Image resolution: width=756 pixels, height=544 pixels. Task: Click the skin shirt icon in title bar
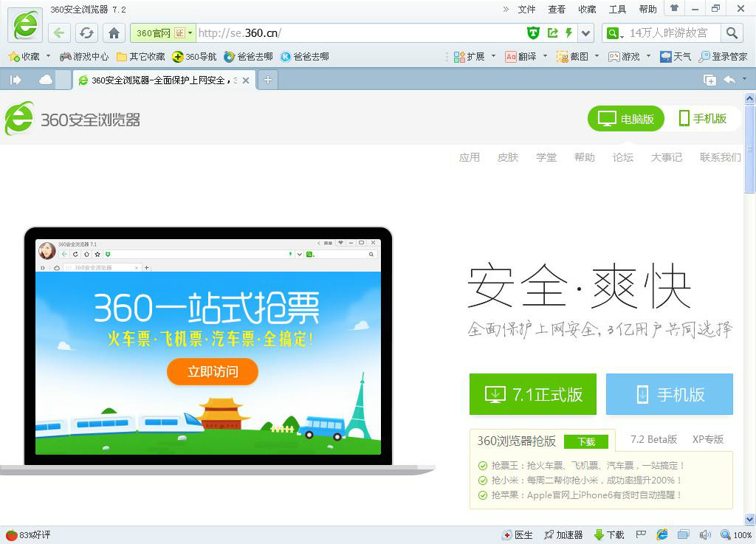675,8
